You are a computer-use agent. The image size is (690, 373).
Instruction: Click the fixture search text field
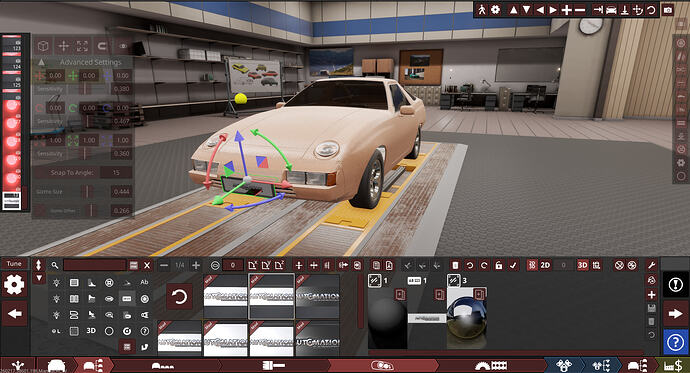click(95, 265)
